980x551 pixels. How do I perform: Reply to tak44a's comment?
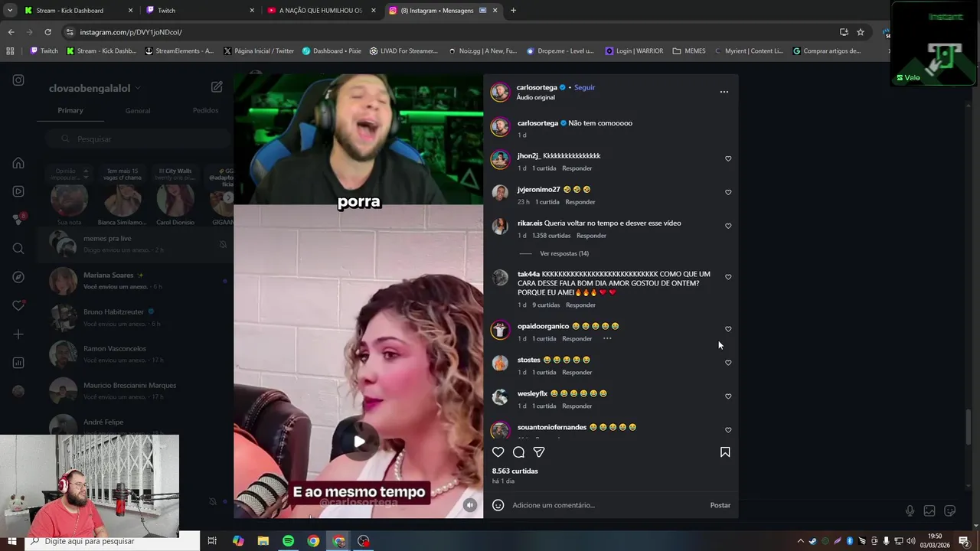[x=580, y=305]
